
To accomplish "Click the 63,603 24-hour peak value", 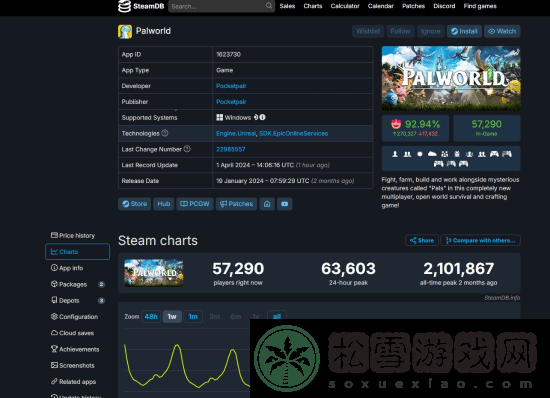I will (348, 269).
